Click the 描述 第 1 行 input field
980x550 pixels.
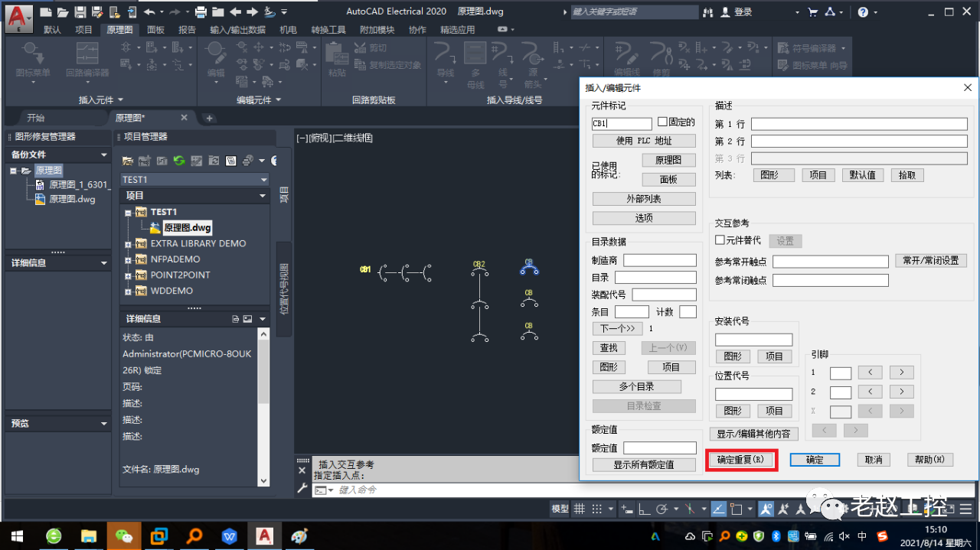pos(859,124)
